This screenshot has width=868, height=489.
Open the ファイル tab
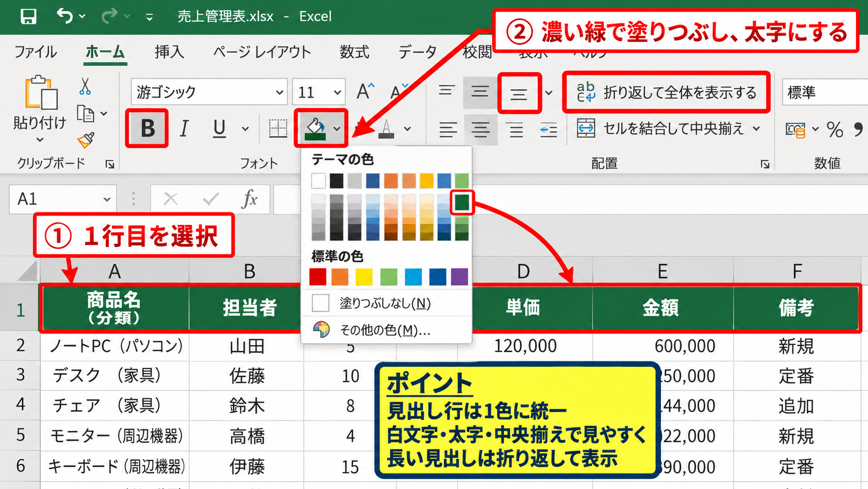(35, 52)
